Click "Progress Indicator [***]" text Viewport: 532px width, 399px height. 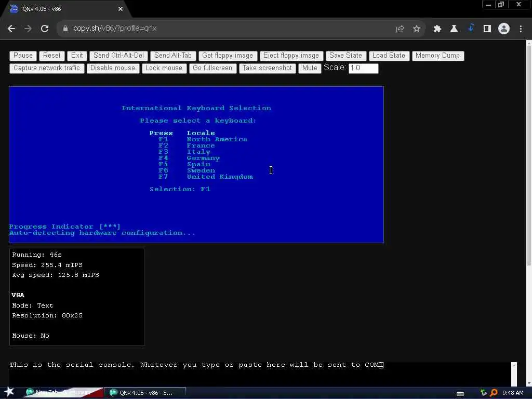click(64, 227)
